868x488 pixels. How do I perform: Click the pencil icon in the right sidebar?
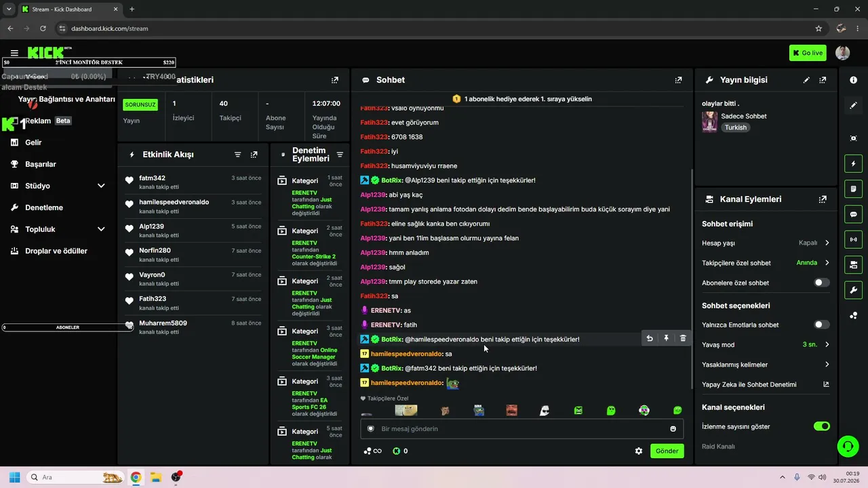click(x=853, y=106)
